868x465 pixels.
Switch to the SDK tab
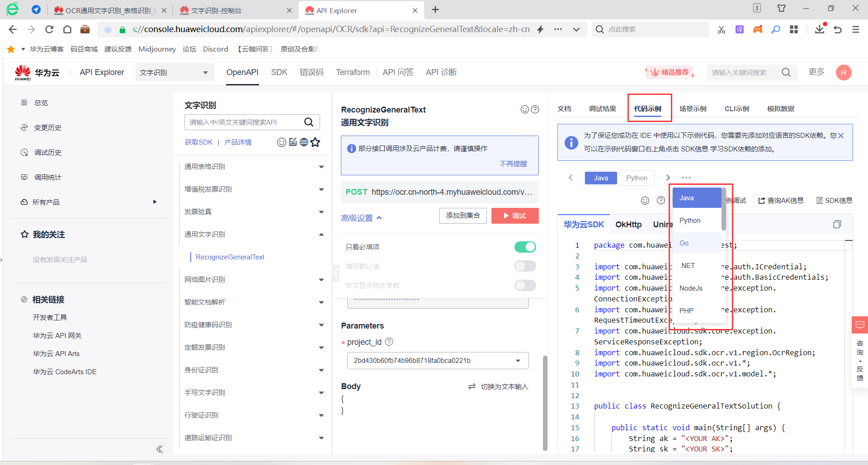coord(279,72)
